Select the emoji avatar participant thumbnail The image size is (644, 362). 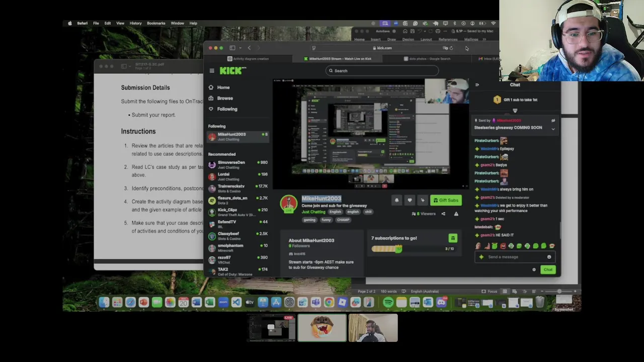coord(322,328)
